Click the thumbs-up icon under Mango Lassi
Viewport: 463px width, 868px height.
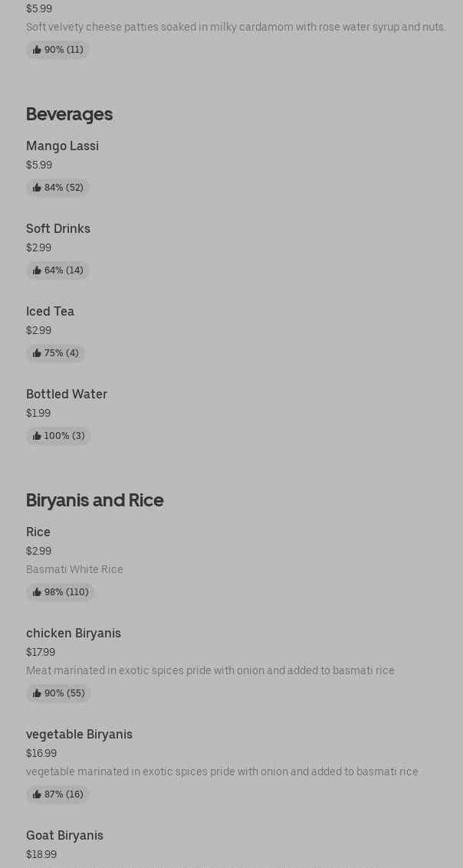pyautogui.click(x=37, y=188)
